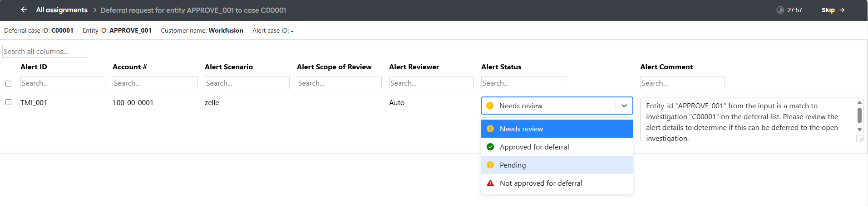
Task: Click the timer clock icon
Action: click(780, 10)
